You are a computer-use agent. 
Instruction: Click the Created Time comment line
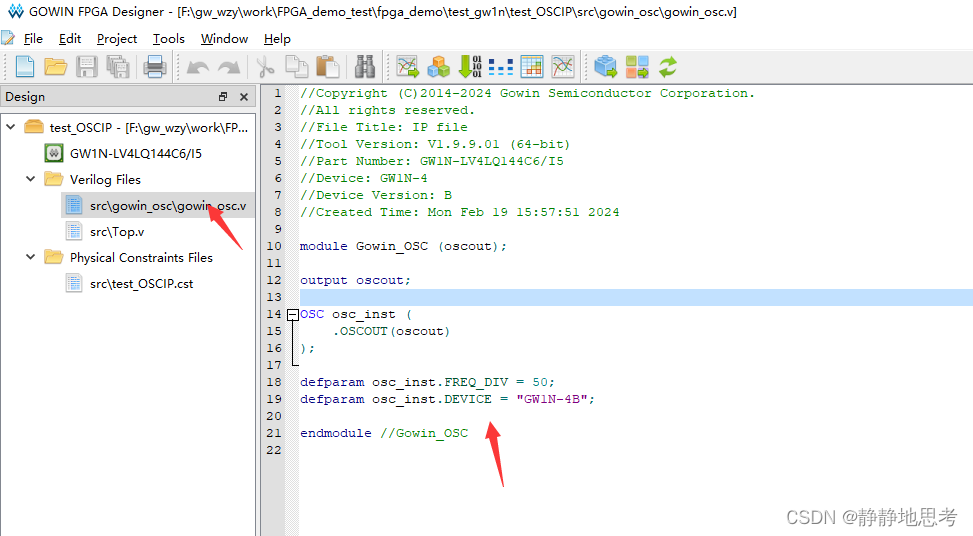(459, 212)
